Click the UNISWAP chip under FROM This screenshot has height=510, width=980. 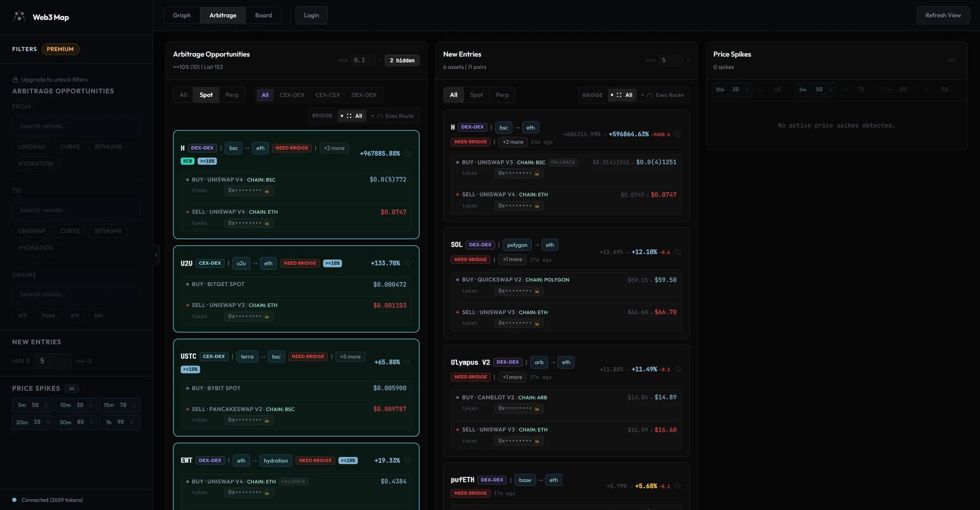[32, 147]
